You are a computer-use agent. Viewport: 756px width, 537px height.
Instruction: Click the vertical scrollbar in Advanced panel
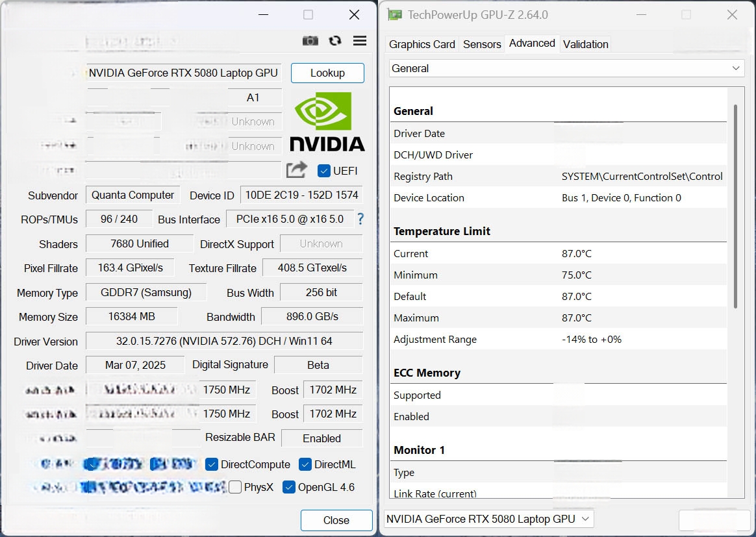coord(735,206)
